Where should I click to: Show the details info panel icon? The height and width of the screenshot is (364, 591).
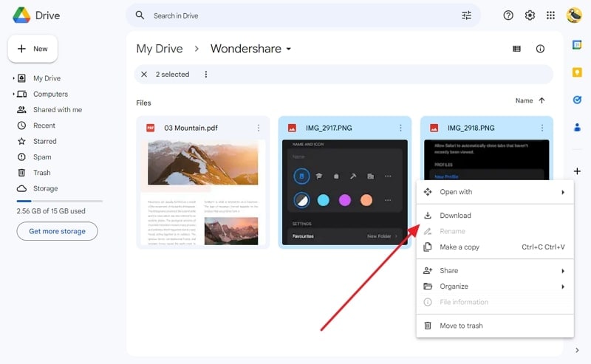pyautogui.click(x=540, y=49)
